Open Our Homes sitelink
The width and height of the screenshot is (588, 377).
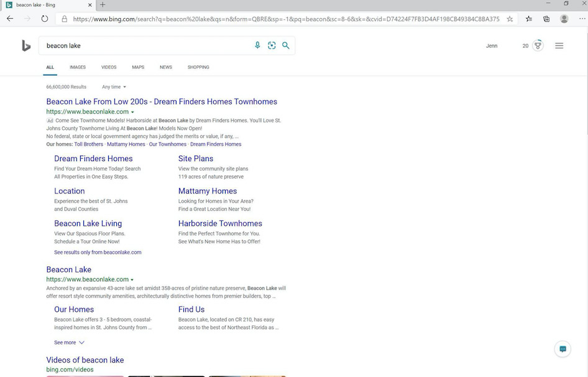[x=74, y=309]
